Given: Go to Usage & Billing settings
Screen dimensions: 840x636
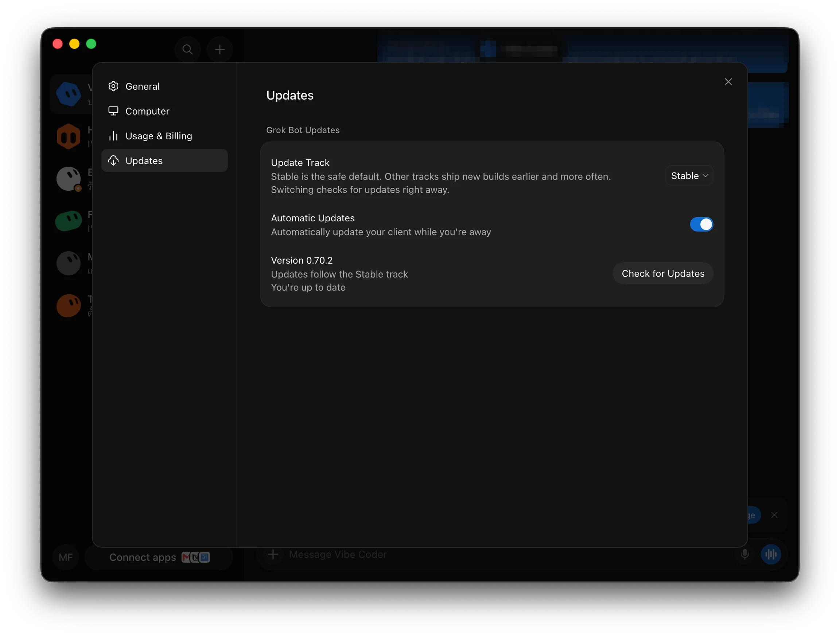Looking at the screenshot, I should point(164,136).
